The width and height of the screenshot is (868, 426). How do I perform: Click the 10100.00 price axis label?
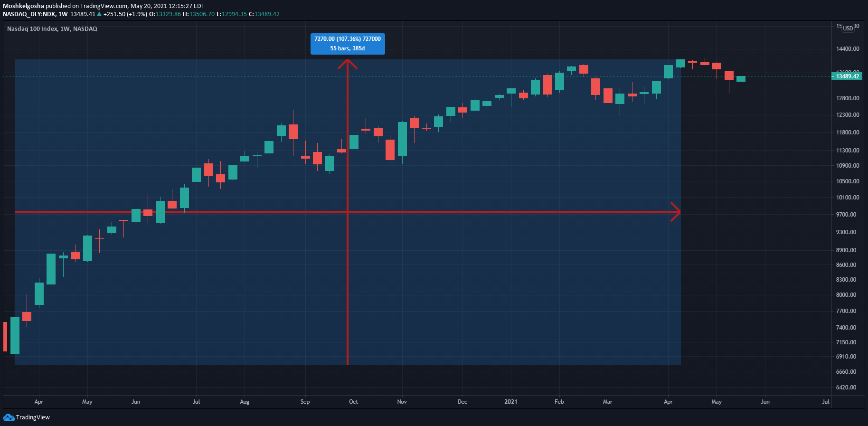click(x=848, y=198)
